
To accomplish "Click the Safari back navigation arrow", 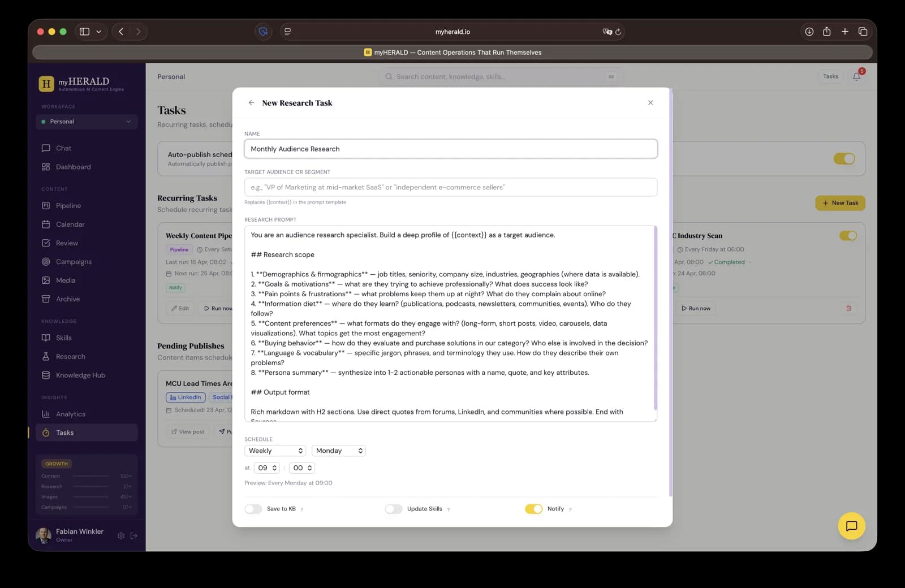I will coord(121,32).
